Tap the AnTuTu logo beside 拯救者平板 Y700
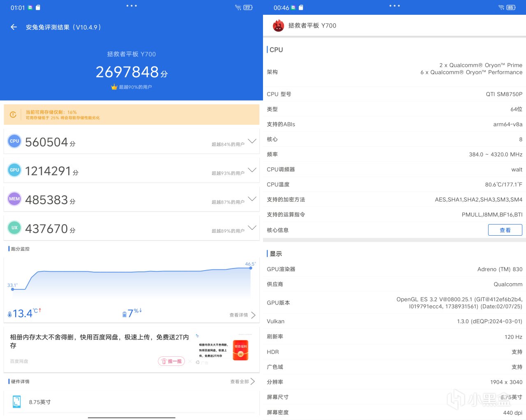This screenshot has width=526, height=420. (x=279, y=25)
